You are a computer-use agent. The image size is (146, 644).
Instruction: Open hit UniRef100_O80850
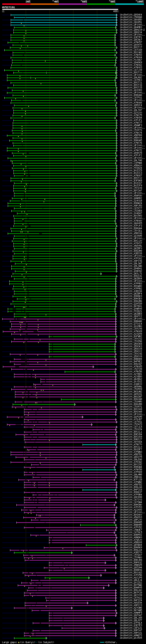point(131,20)
